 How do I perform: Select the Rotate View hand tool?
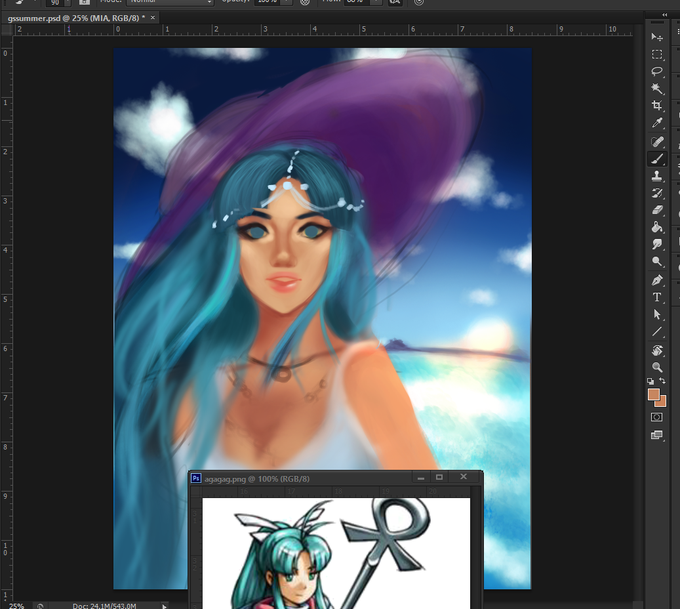click(x=657, y=350)
